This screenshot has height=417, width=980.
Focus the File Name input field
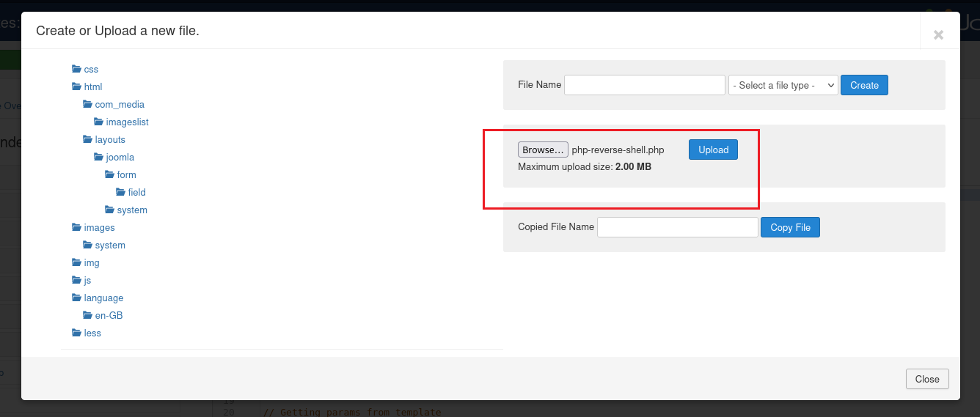point(645,85)
